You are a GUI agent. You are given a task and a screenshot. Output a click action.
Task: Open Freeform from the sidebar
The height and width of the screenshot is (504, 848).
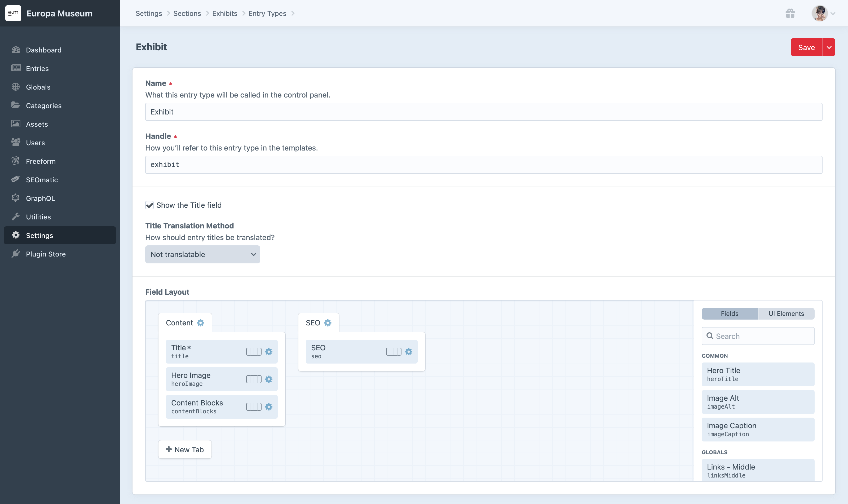pos(41,161)
